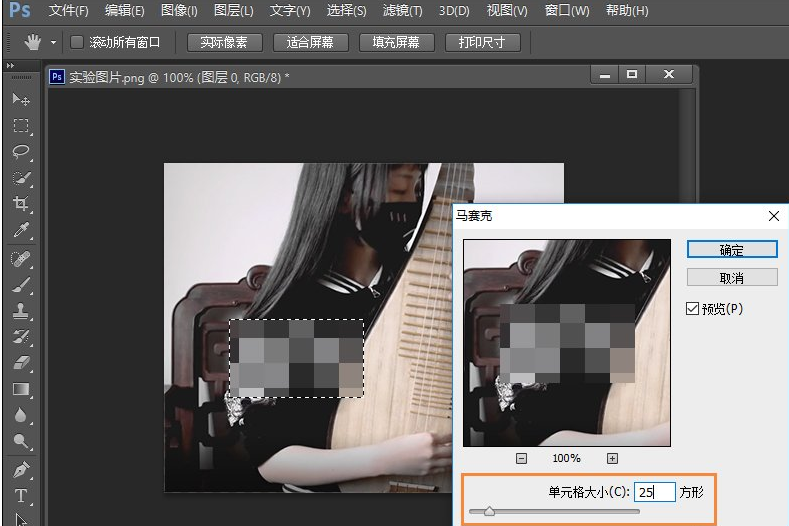789x526 pixels.
Task: Click the 100% zoom value in dialog
Action: pyautogui.click(x=567, y=459)
